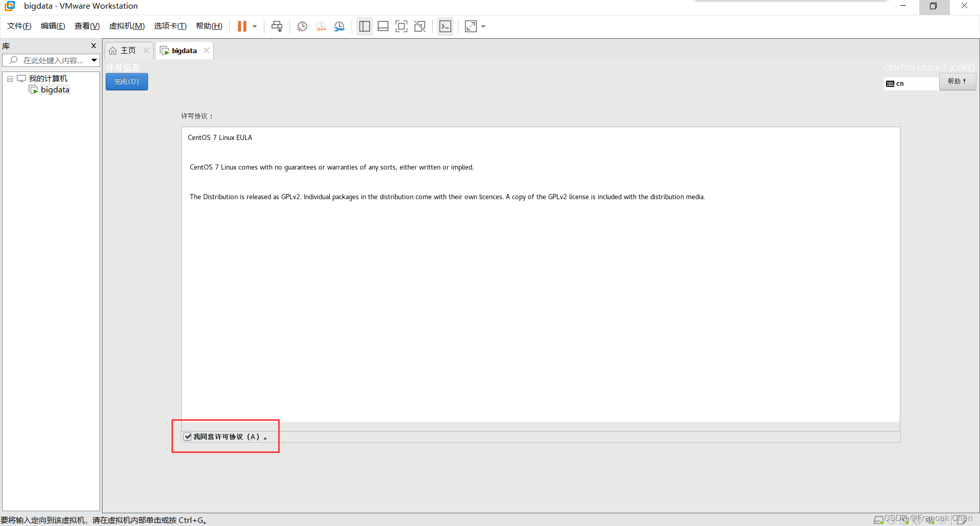
Task: Click the stretch guest display icon
Action: [x=471, y=27]
